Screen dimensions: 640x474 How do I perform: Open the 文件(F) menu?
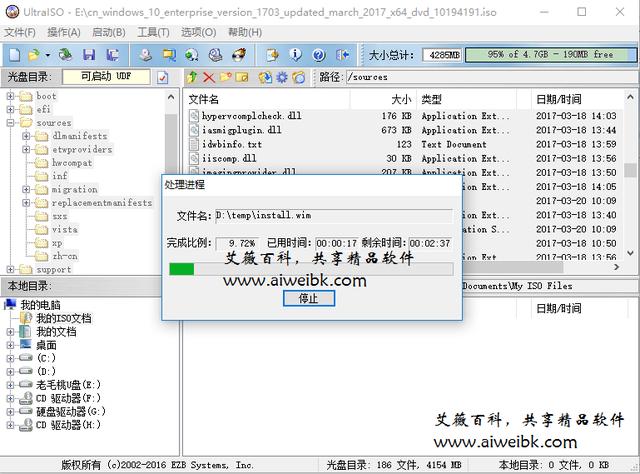pyautogui.click(x=20, y=32)
